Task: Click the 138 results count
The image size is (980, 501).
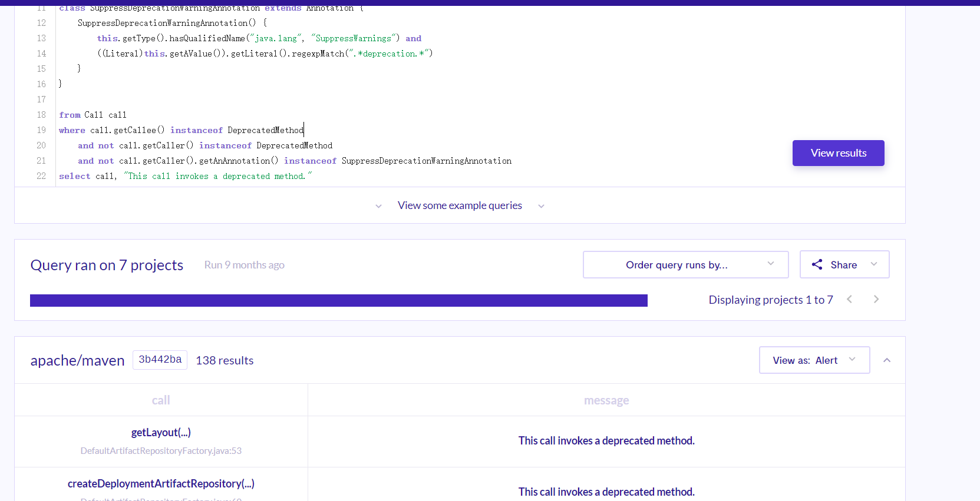Action: pyautogui.click(x=225, y=360)
